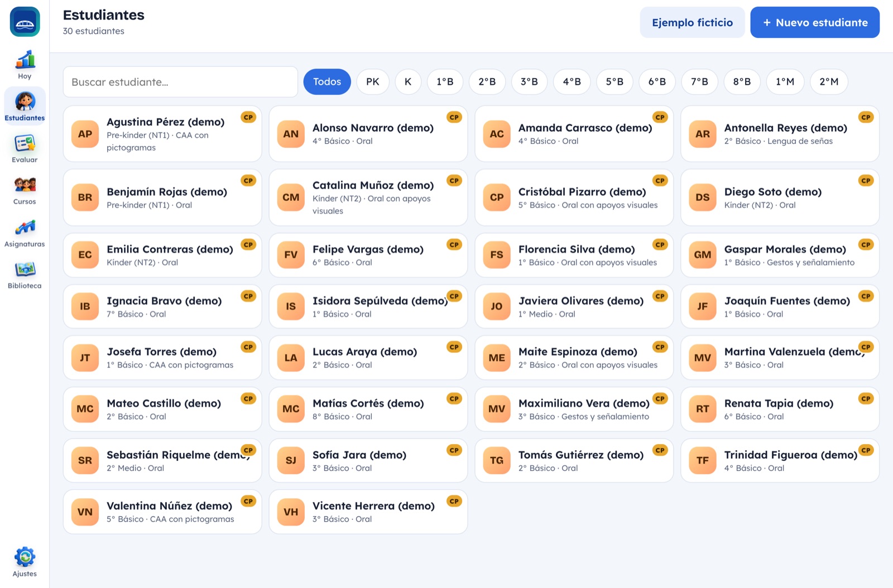Show only 2°B students
893x588 pixels.
(487, 82)
